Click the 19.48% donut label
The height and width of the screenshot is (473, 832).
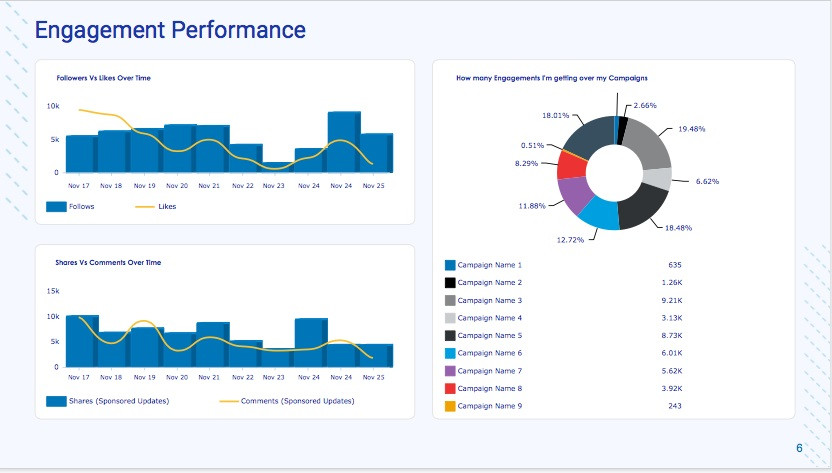pyautogui.click(x=691, y=129)
